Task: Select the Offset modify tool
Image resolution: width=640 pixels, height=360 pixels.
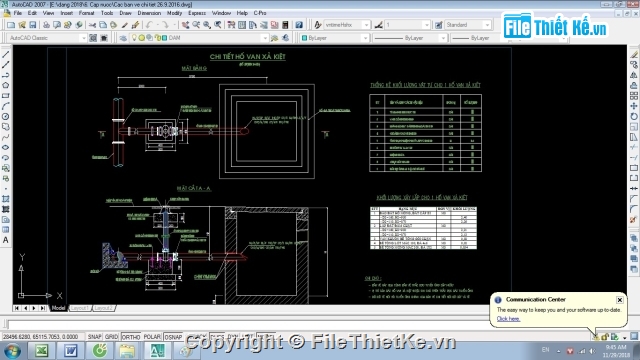Action: [x=634, y=85]
